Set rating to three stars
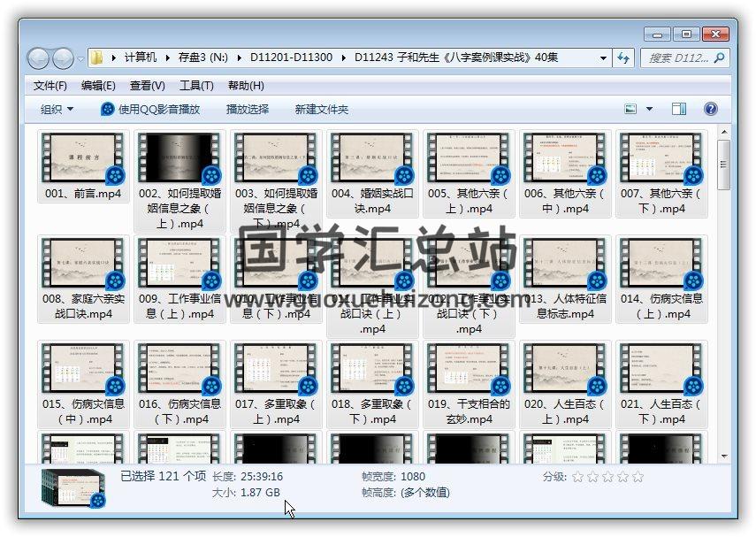The height and width of the screenshot is (537, 756). [x=607, y=477]
